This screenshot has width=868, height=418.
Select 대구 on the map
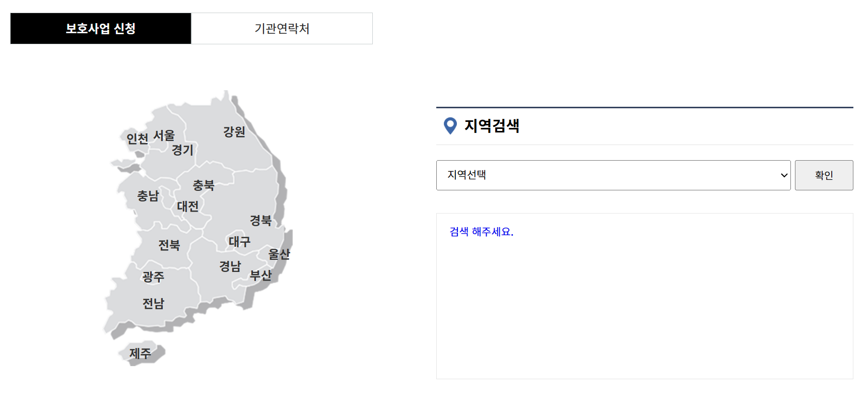239,242
